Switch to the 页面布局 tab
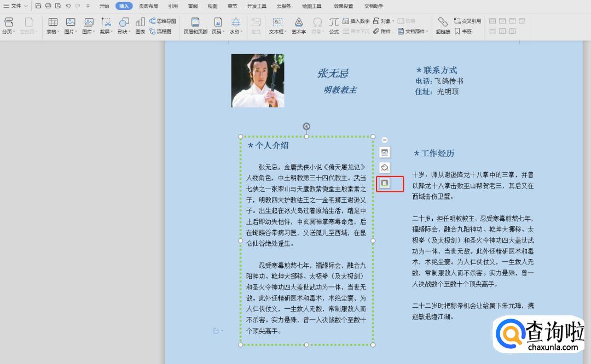Screen dimensions: 591x364 tap(148, 6)
